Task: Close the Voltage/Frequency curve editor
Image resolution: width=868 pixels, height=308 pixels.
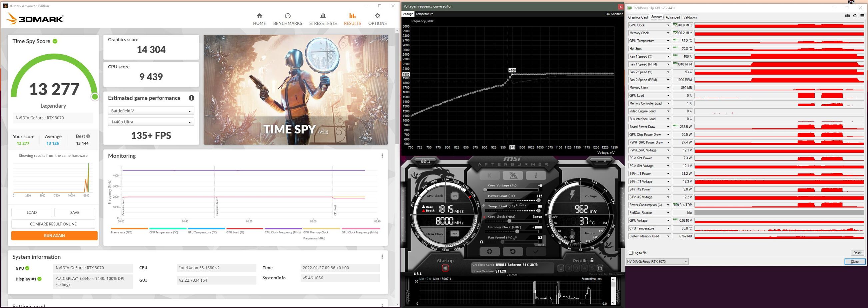Action: pyautogui.click(x=620, y=6)
